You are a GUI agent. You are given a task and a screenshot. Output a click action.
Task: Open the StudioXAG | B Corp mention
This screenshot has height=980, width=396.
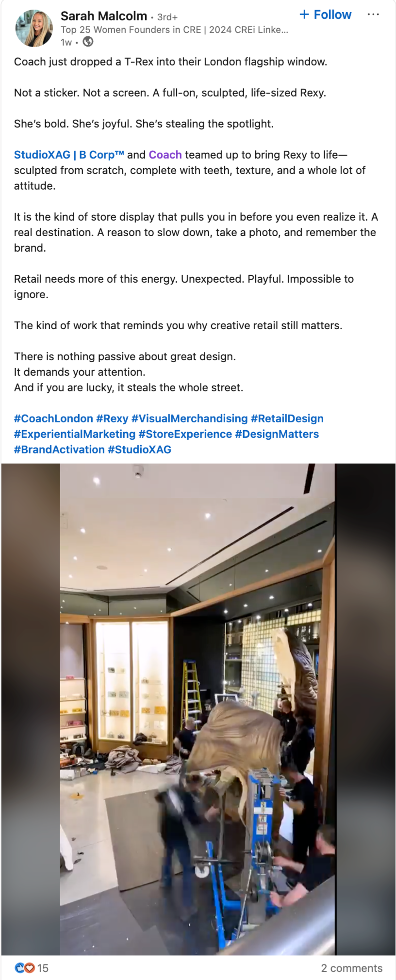(69, 155)
